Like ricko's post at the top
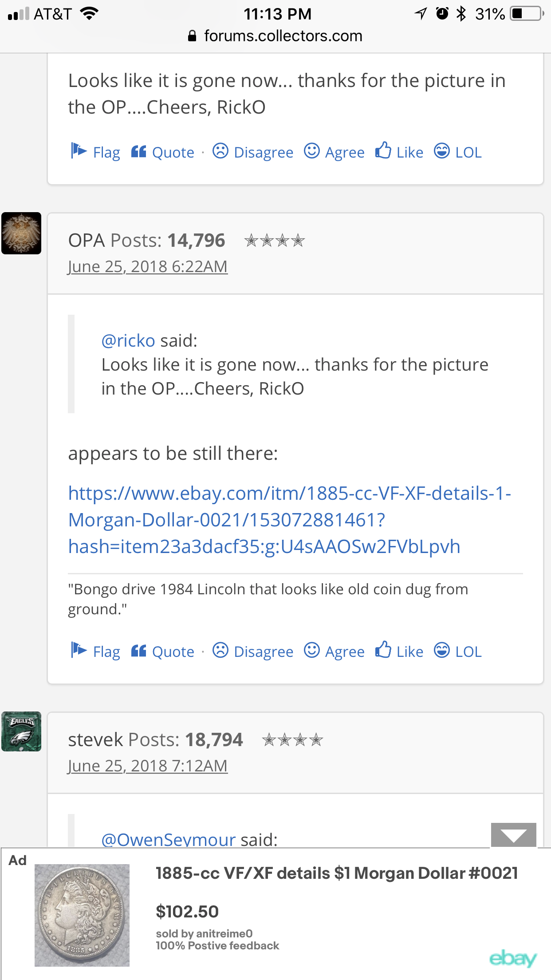Image resolution: width=551 pixels, height=980 pixels. tap(399, 152)
